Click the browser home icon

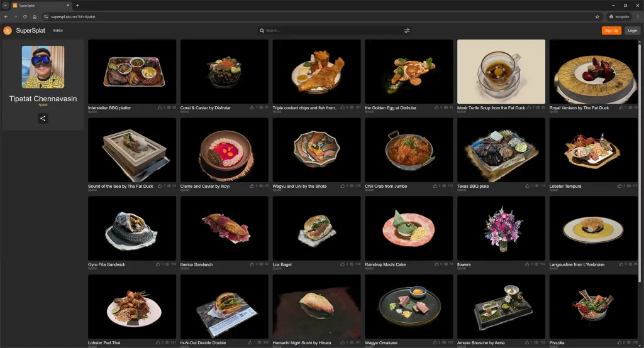[x=35, y=16]
